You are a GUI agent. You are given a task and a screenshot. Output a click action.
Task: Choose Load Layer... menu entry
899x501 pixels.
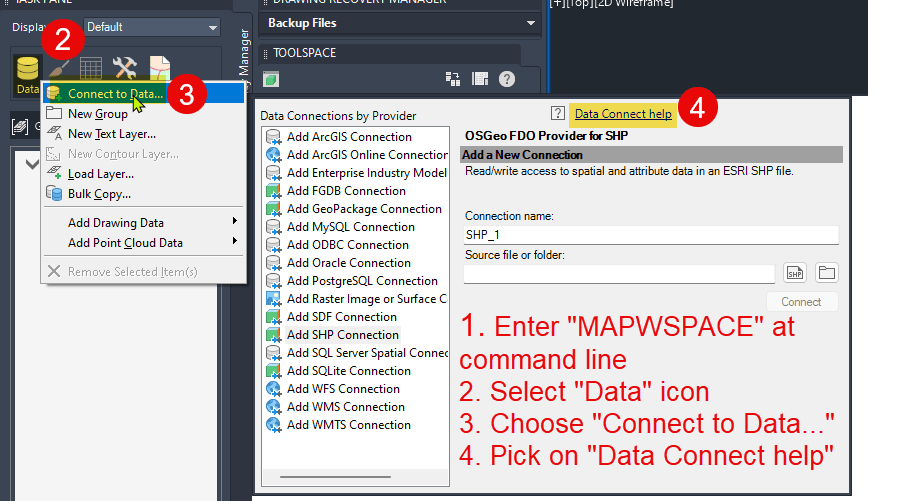(x=143, y=174)
